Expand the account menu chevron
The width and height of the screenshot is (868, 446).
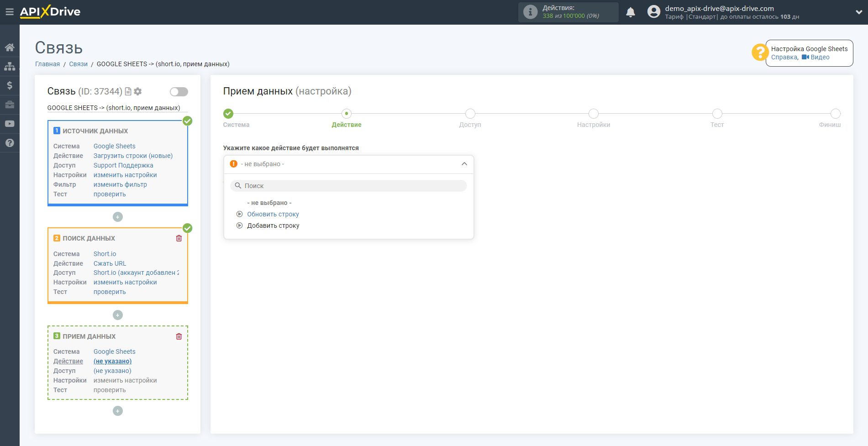point(859,12)
